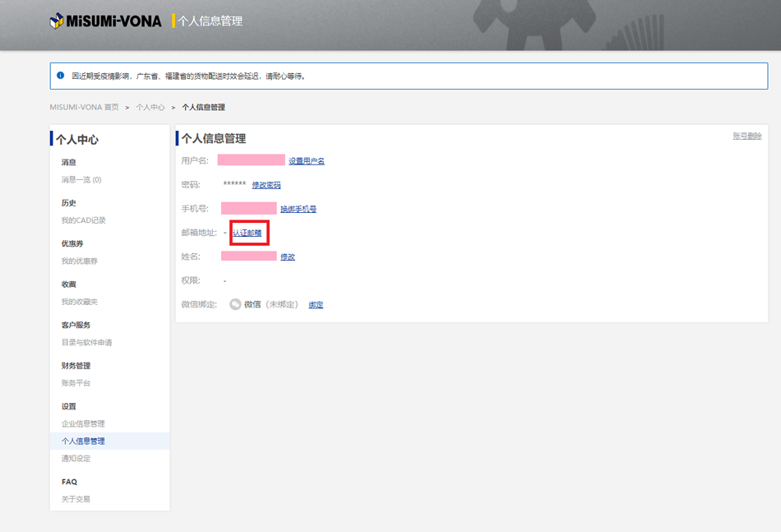
Task: Select 目录与软件申请 in sidebar
Action: (86, 342)
